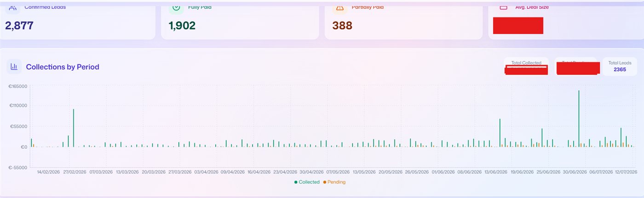Viewport: 644px width, 198px height.
Task: Click the 1,902 Fully Paid value
Action: (x=182, y=25)
